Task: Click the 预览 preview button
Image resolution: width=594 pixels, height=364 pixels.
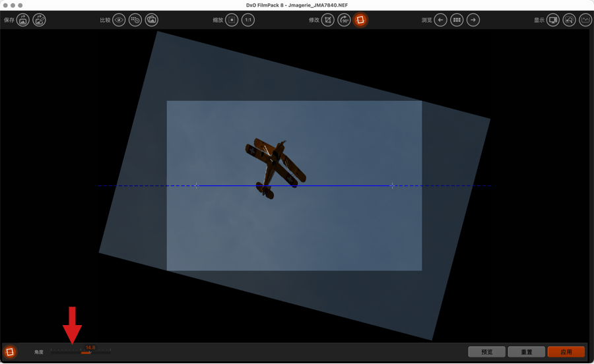Action: click(486, 352)
